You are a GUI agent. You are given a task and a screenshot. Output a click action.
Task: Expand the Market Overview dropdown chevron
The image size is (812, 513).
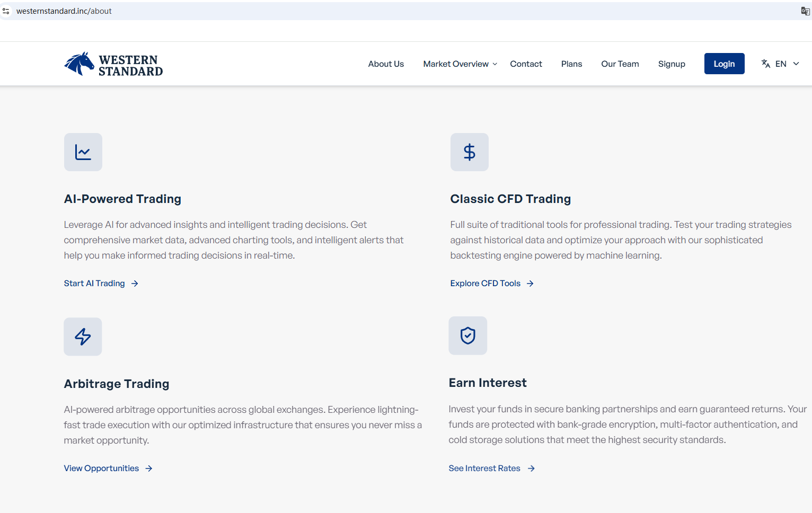pos(495,64)
